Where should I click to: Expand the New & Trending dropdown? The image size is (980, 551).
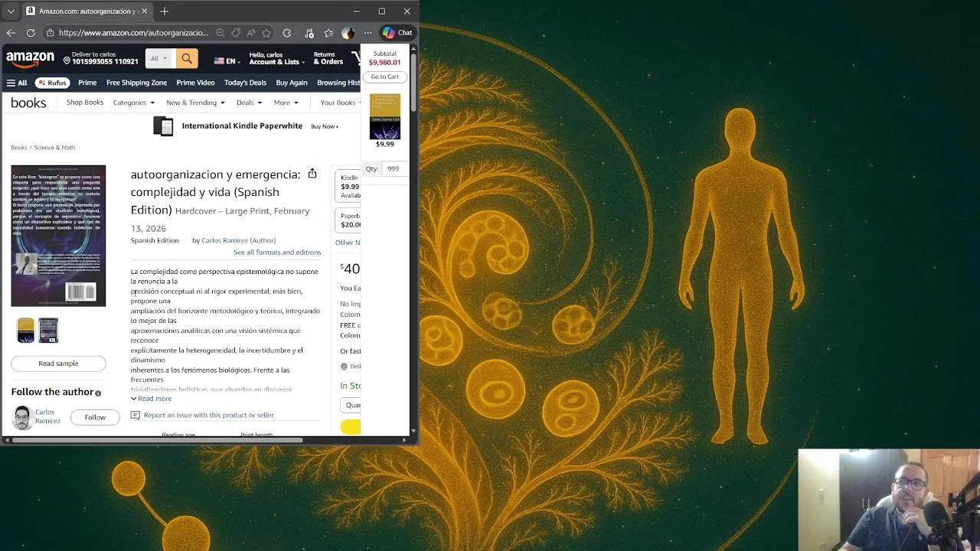(195, 103)
